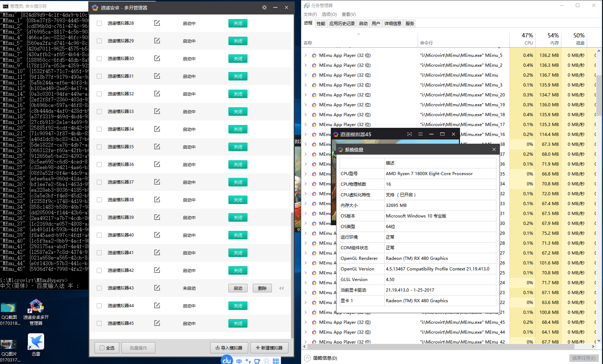Image resolution: width=603 pixels, height=364 pixels.
Task: Tick checkbox for 逍遥模拟器34
Action: (99, 129)
